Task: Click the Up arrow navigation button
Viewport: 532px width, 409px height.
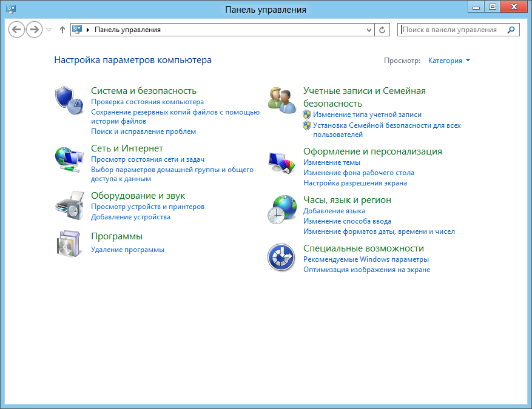Action: (62, 30)
